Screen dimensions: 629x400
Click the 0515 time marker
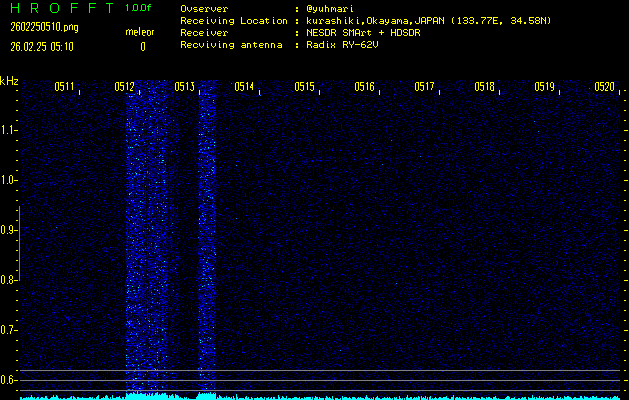pos(304,87)
